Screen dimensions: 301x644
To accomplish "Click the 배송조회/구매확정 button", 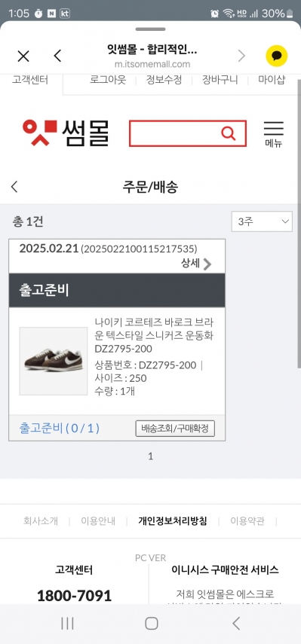I will [175, 429].
